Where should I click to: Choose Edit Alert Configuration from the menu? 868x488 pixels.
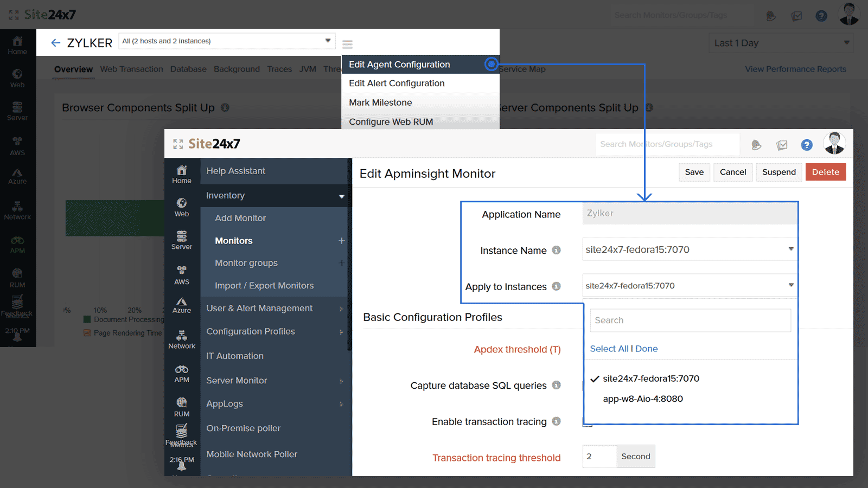(420, 84)
